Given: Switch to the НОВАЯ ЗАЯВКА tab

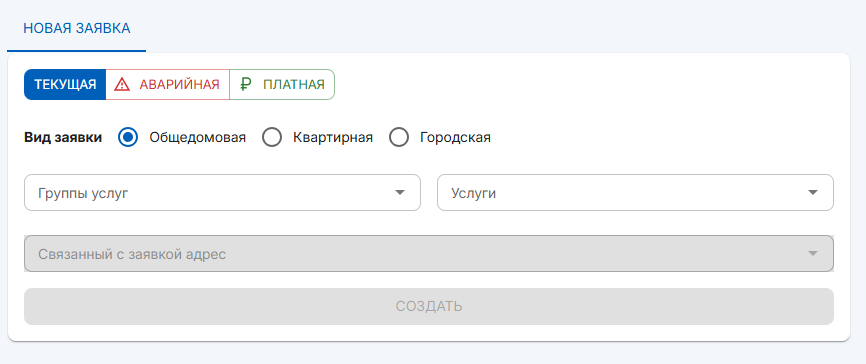Looking at the screenshot, I should [x=77, y=29].
